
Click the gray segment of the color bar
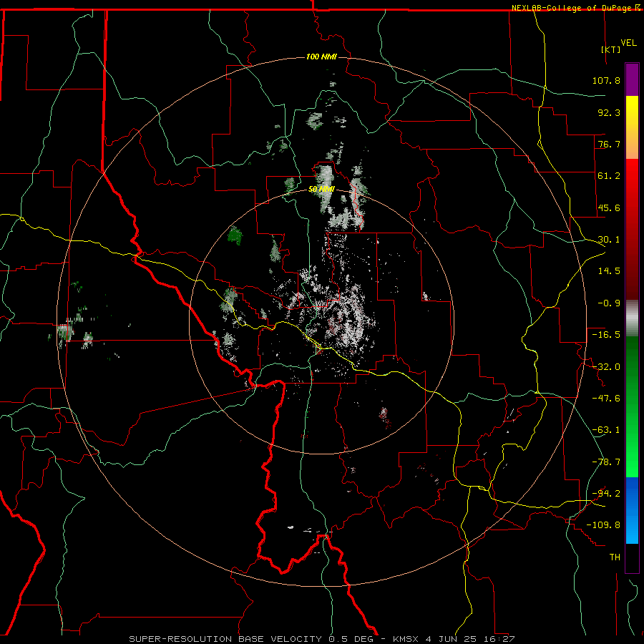[632, 318]
